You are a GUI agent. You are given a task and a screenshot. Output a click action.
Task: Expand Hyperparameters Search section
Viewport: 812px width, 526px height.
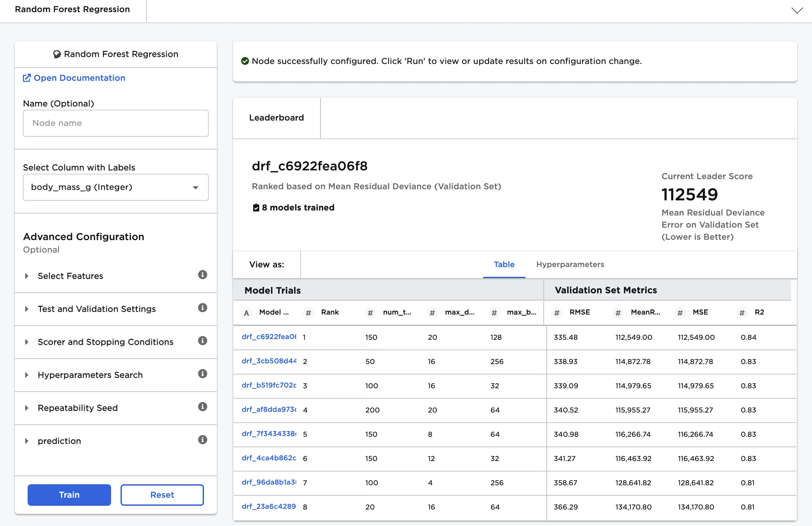pyautogui.click(x=90, y=375)
